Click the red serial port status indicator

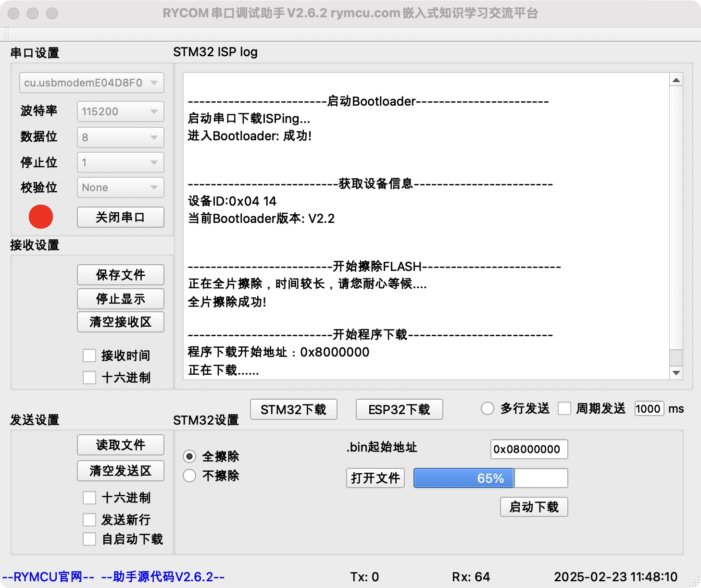pos(40,217)
